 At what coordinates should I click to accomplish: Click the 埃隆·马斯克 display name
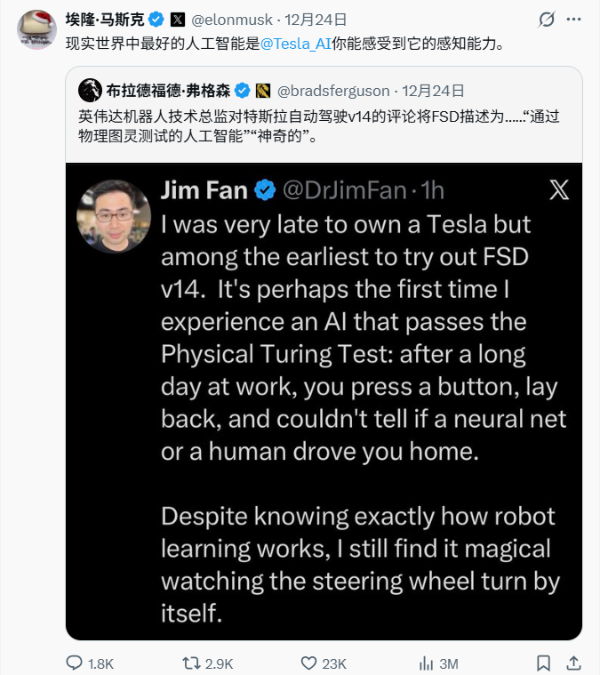click(103, 19)
